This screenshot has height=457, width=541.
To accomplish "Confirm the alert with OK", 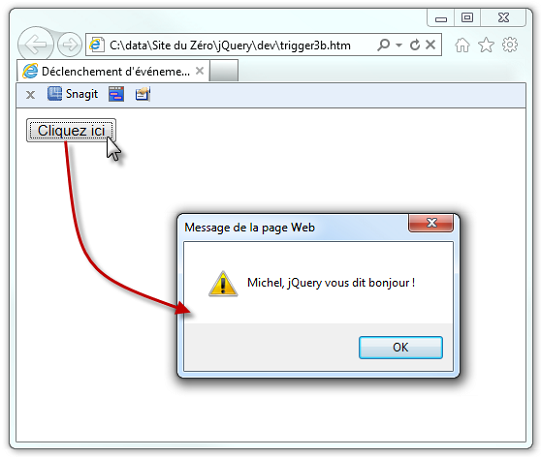I will [x=401, y=347].
